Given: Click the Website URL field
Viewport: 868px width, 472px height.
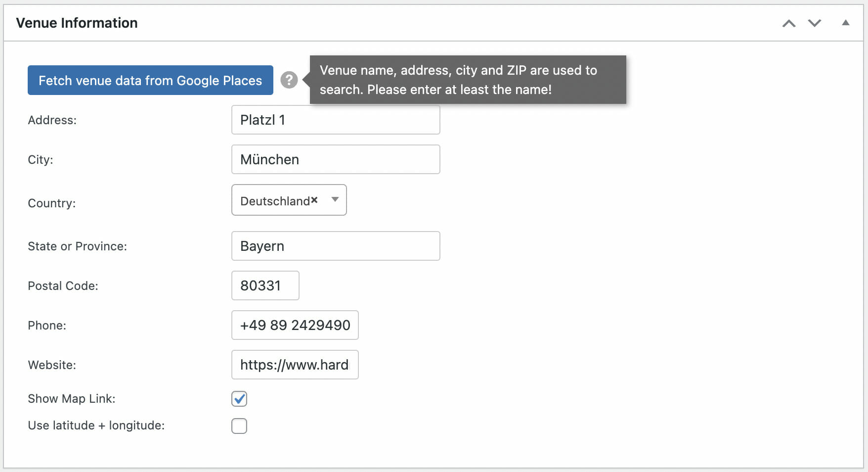Looking at the screenshot, I should point(295,365).
